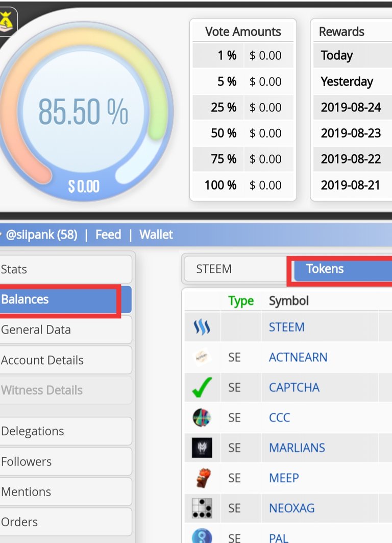This screenshot has height=543, width=392.
Task: Open the Feed link
Action: (x=108, y=234)
